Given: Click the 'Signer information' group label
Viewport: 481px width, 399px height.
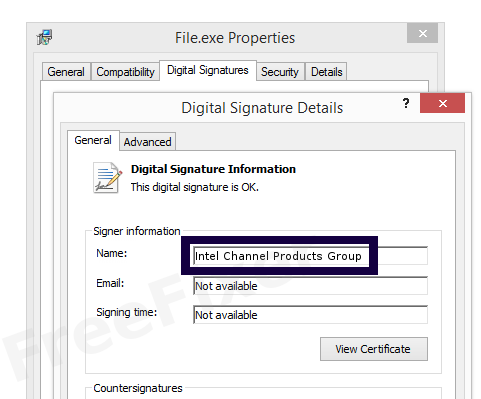Looking at the screenshot, I should coord(137,231).
